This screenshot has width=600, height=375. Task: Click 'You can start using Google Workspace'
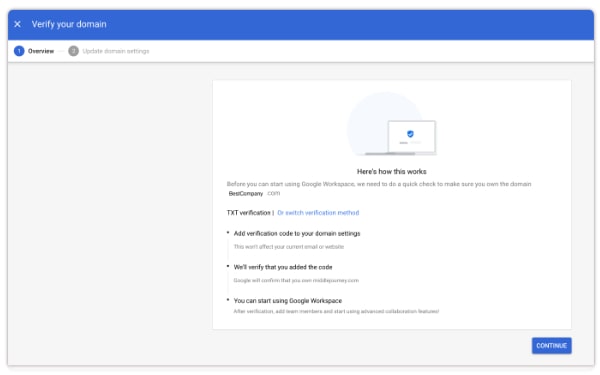pyautogui.click(x=288, y=301)
